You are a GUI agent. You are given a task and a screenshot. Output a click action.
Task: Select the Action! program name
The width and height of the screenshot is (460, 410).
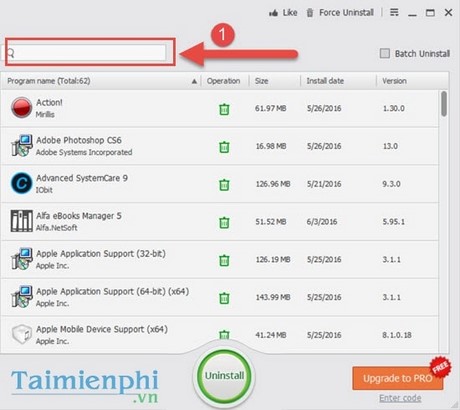click(49, 102)
